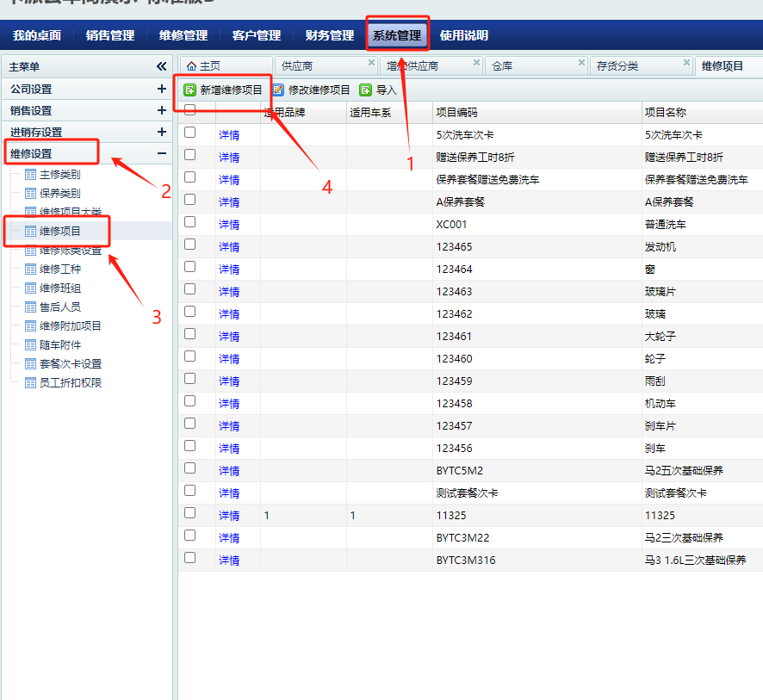Click the icon beside 套餐次卡设置
Screen dimensions: 763x700
(31, 363)
